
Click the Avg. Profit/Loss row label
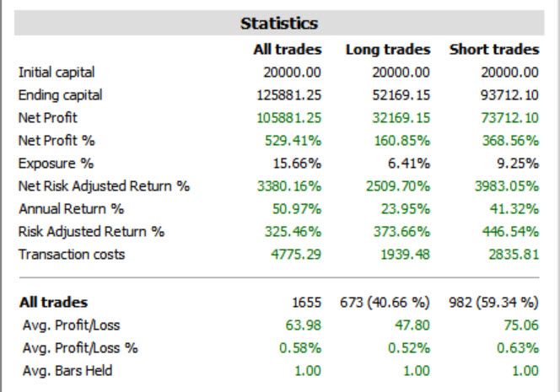click(70, 325)
